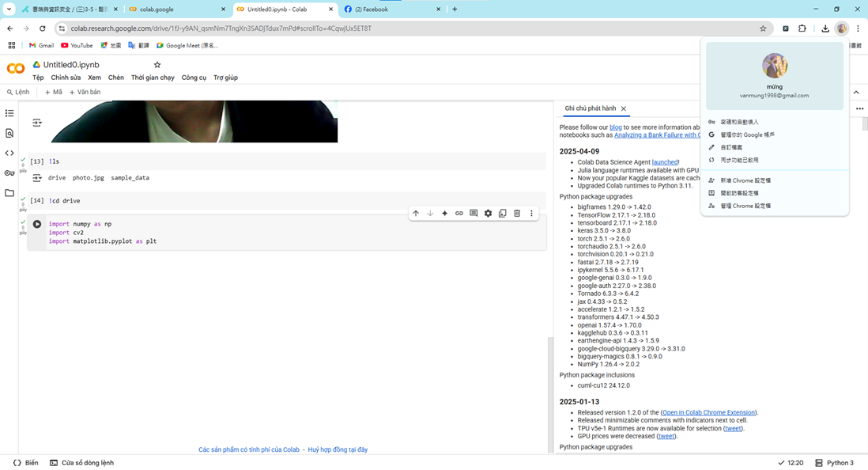The height and width of the screenshot is (470, 868).
Task: Open the Python 3 runtime selector
Action: pyautogui.click(x=835, y=463)
